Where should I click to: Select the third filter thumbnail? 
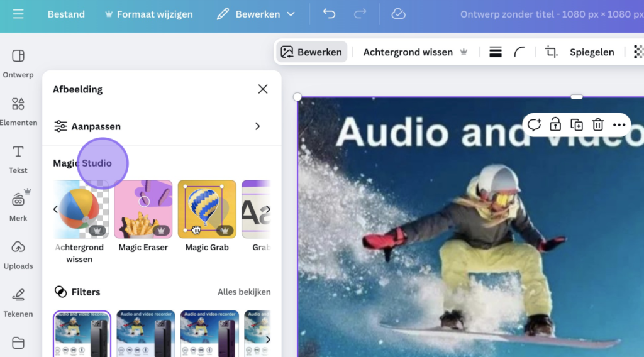coord(209,334)
